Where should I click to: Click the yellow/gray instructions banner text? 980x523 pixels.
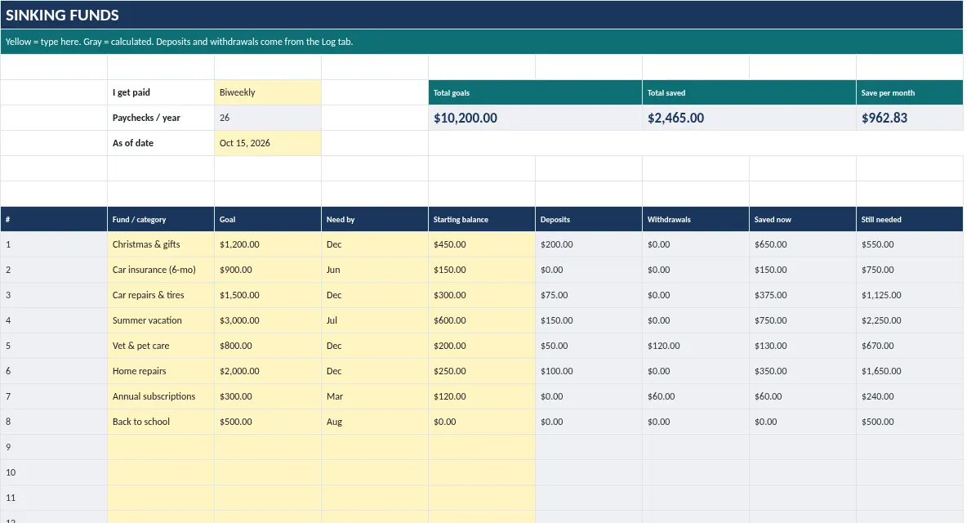(x=179, y=42)
